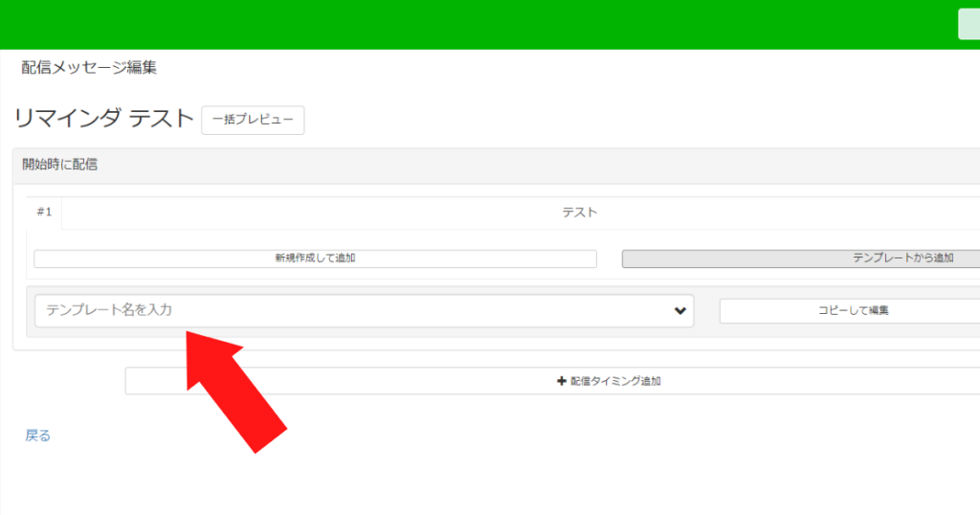Click コピーして編集 button
The height and width of the screenshot is (515, 980).
coord(850,310)
